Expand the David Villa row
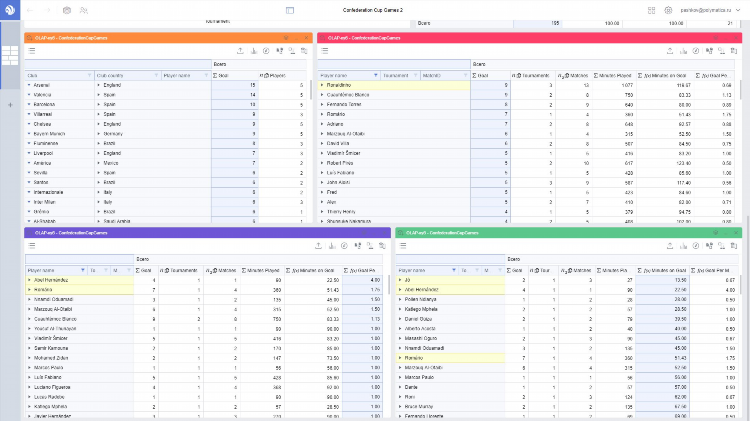750x421 pixels. (x=322, y=144)
